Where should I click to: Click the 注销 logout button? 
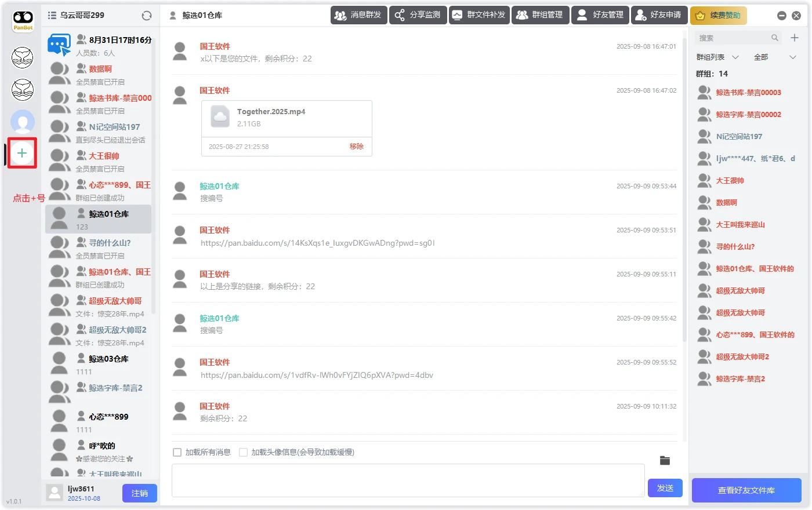[139, 493]
